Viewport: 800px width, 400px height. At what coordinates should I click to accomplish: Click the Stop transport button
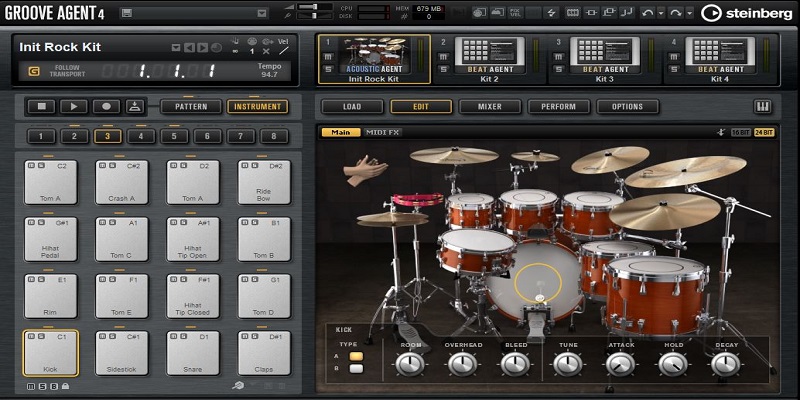coord(41,106)
